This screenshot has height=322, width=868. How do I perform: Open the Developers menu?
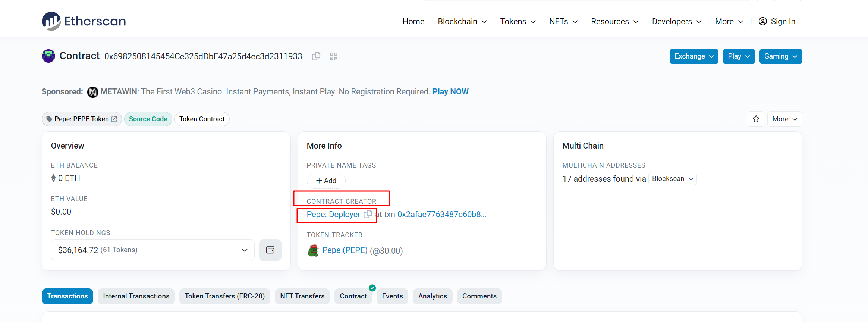pyautogui.click(x=677, y=21)
